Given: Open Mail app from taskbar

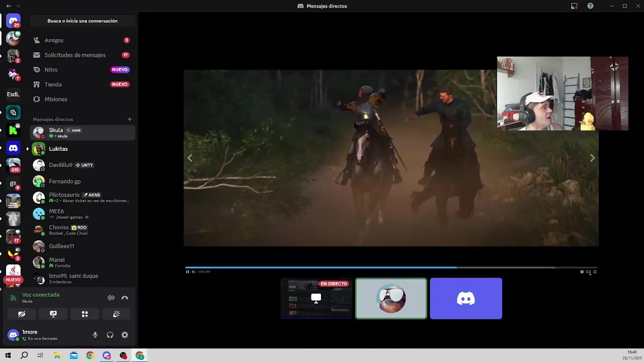Looking at the screenshot, I should pos(73,355).
